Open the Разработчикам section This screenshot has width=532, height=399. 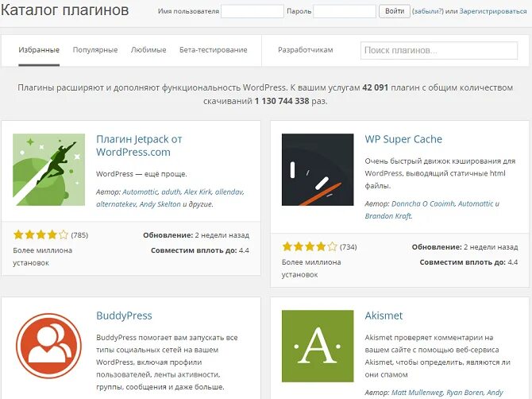pos(306,50)
